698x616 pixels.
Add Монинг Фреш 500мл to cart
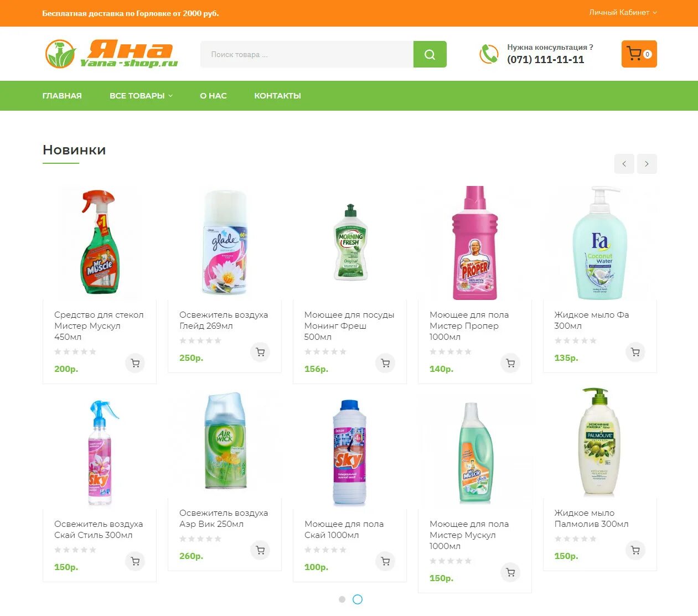click(385, 363)
